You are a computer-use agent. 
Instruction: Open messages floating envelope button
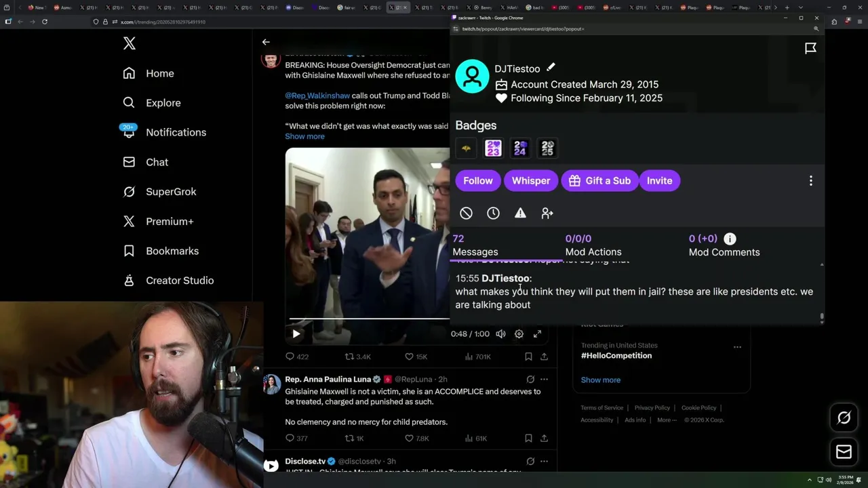844,452
